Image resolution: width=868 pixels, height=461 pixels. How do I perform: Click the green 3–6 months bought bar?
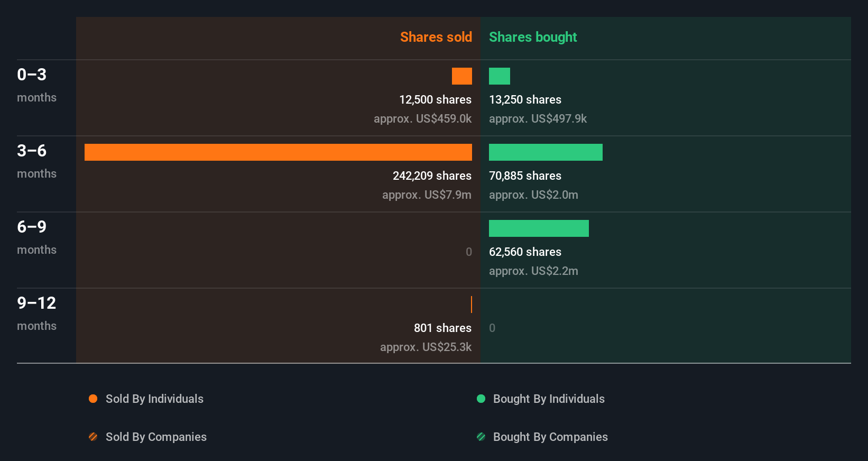[546, 152]
